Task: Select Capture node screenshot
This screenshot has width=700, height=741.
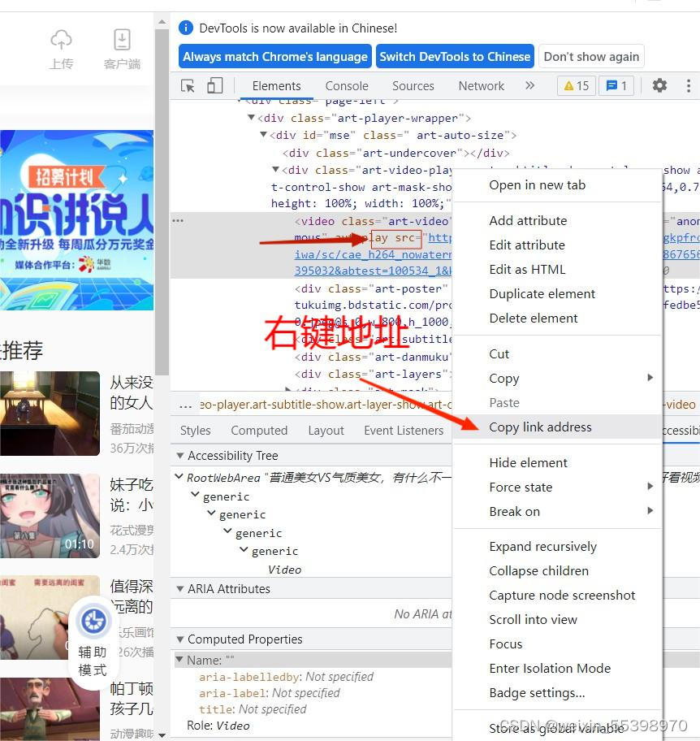Action: pos(562,595)
